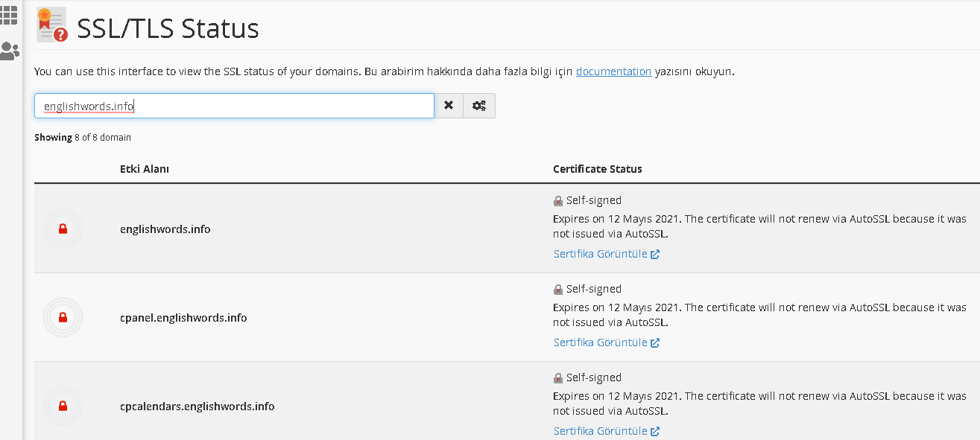980x440 pixels.
Task: Click Self-signed lock icon in englishwords.info row
Action: pos(558,201)
